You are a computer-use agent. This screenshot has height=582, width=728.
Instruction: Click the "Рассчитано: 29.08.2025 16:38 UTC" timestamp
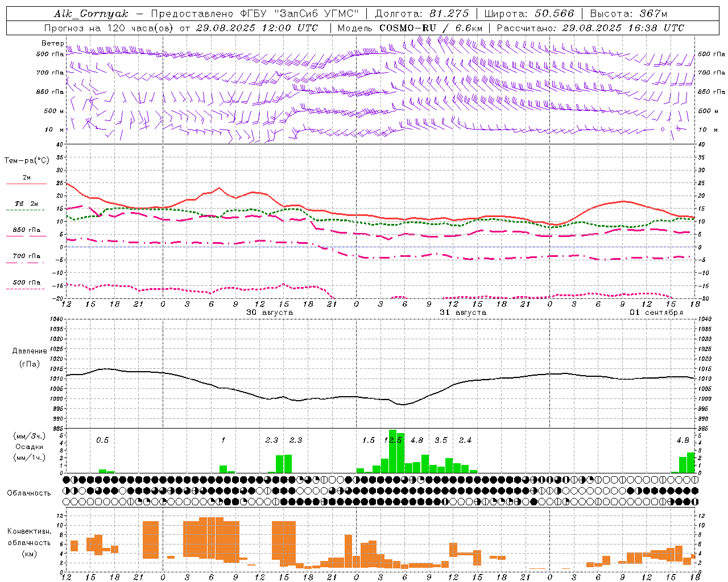[590, 28]
